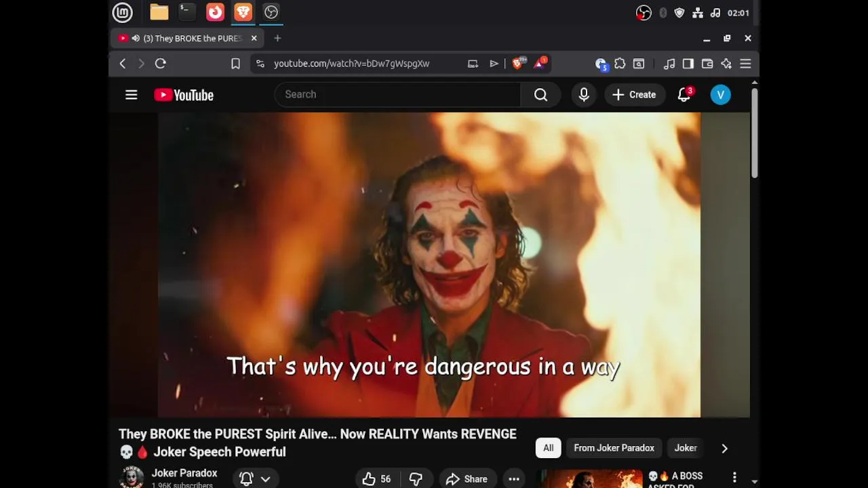Click the Joker video player

(429, 265)
